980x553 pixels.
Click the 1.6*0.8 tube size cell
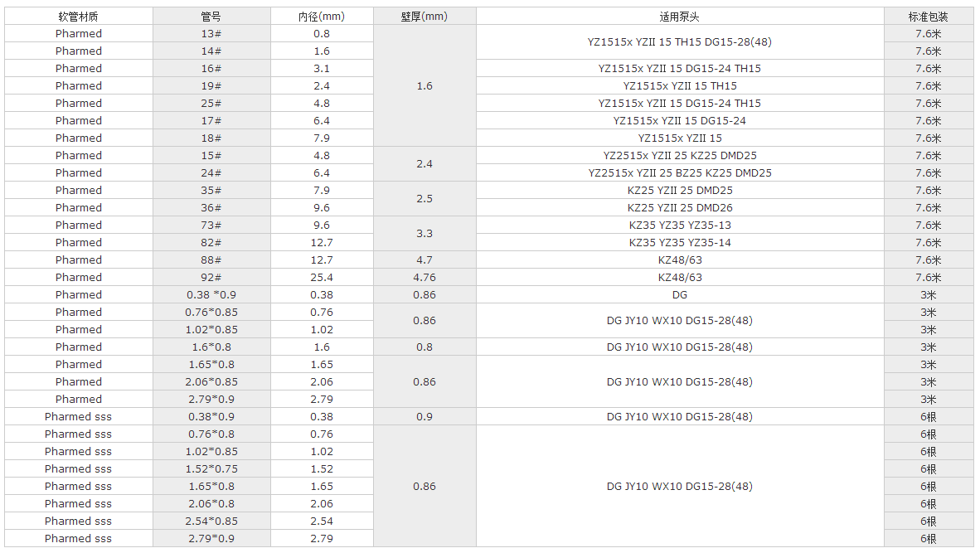click(211, 347)
